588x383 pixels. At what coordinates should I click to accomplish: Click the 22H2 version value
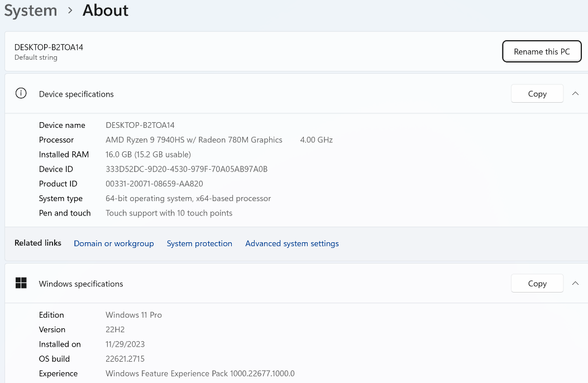[x=115, y=329]
